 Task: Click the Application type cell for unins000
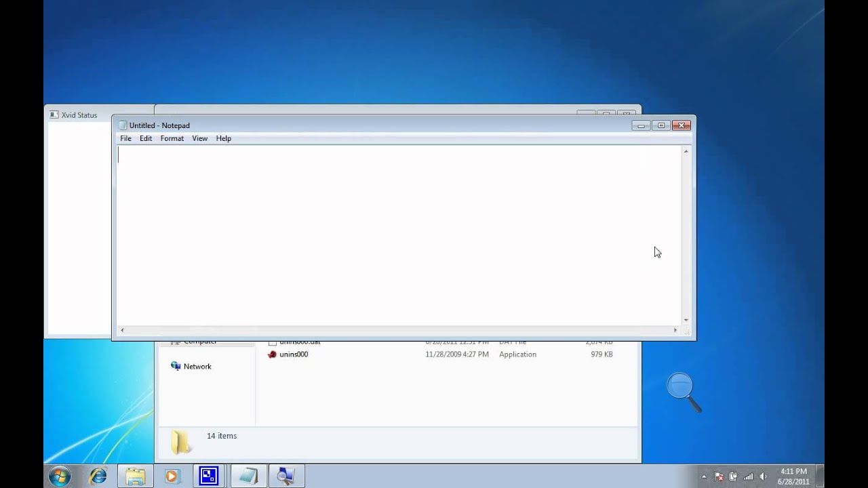tap(517, 354)
